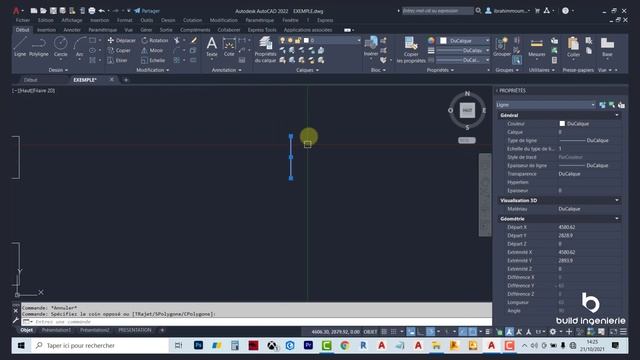The height and width of the screenshot is (360, 640).
Task: Click the search magnifier icon in title bar
Action: tap(478, 11)
